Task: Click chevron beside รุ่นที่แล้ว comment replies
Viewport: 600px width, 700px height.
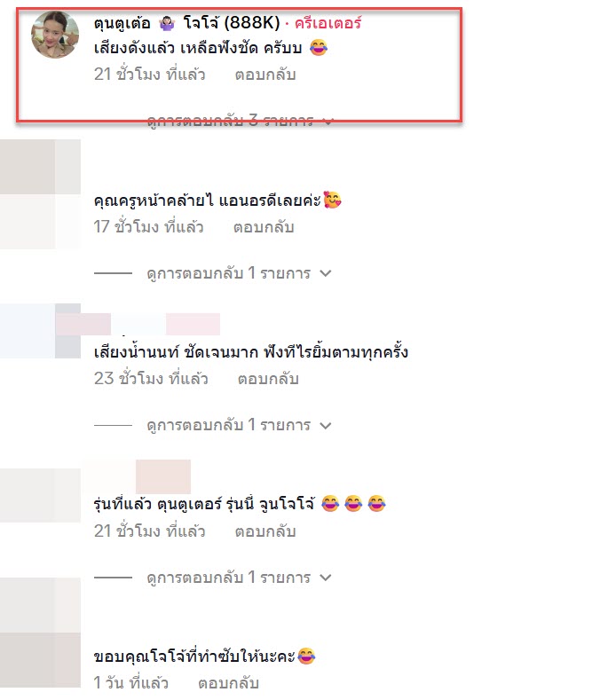Action: click(326, 578)
